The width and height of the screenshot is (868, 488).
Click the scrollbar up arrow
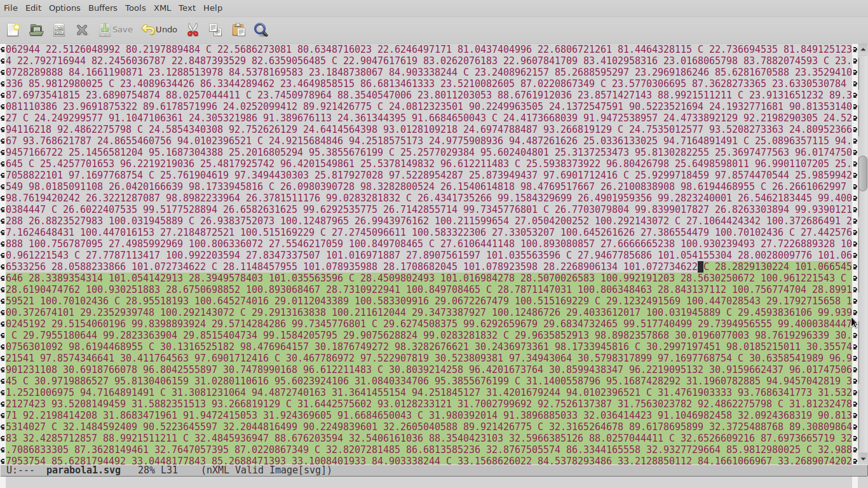click(x=864, y=48)
